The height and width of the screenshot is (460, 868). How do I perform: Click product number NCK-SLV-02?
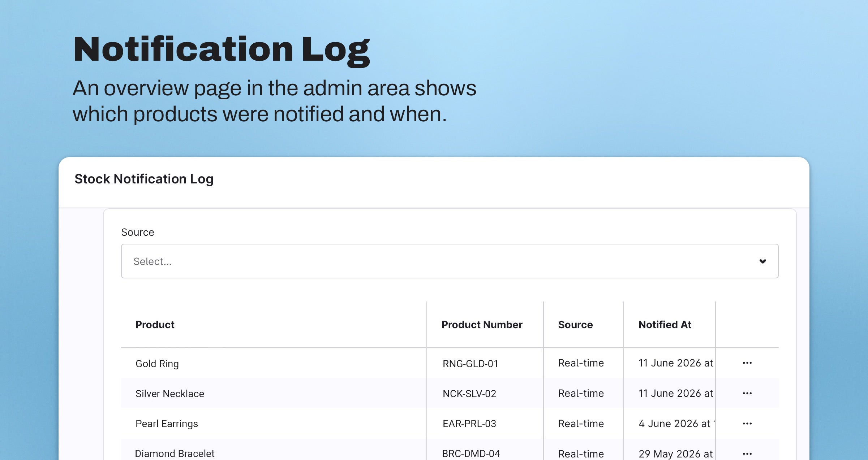469,394
